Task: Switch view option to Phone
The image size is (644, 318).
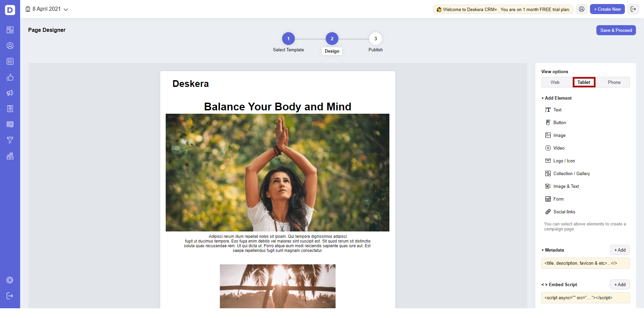Action: coord(614,82)
